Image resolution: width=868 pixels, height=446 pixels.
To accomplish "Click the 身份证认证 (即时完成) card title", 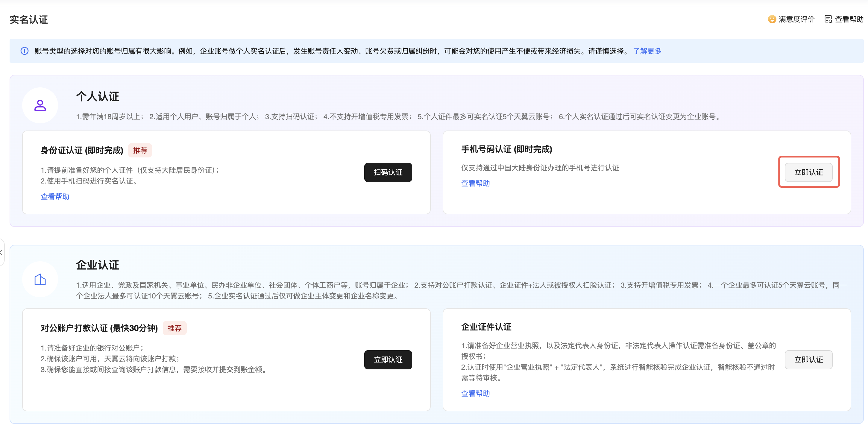I will [x=82, y=150].
